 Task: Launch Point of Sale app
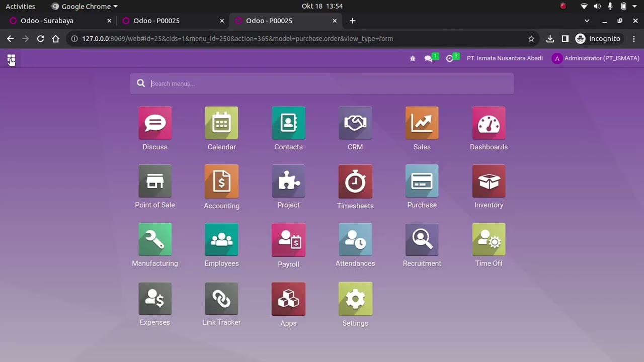click(x=155, y=187)
